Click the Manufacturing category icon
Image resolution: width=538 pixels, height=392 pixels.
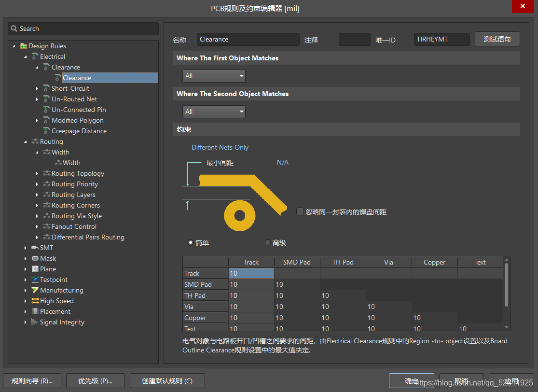35,290
